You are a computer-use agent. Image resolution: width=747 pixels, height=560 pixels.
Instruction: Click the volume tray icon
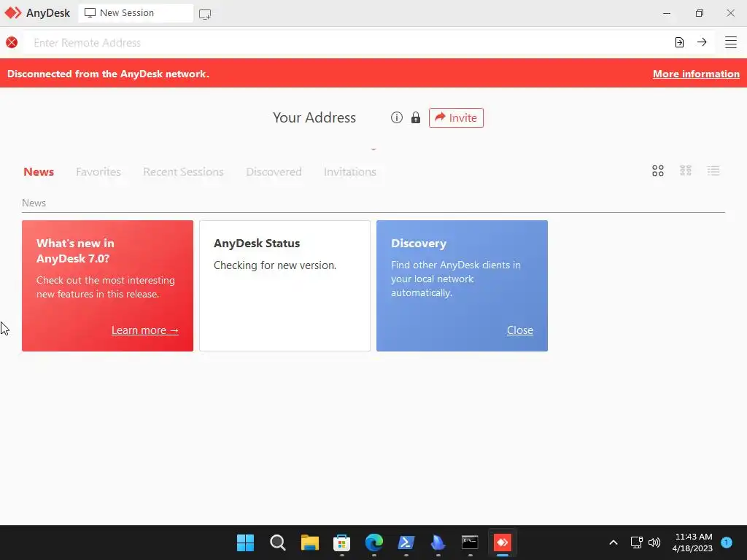pos(654,542)
